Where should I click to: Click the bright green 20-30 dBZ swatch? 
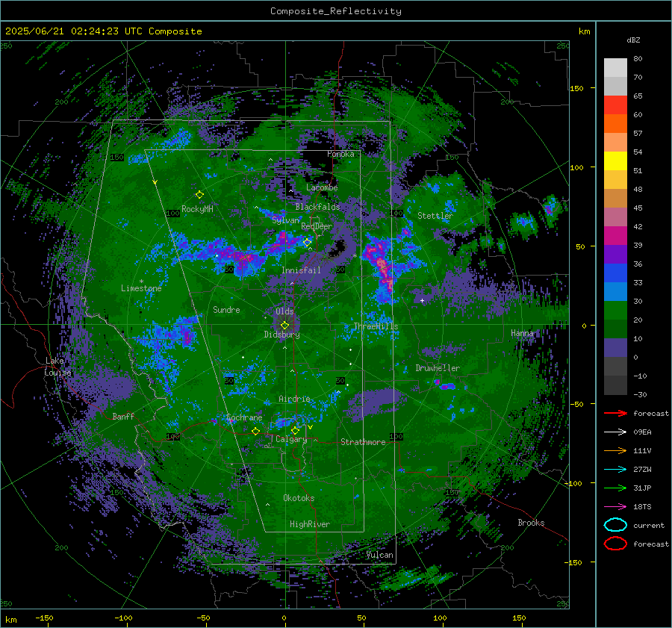click(x=615, y=311)
